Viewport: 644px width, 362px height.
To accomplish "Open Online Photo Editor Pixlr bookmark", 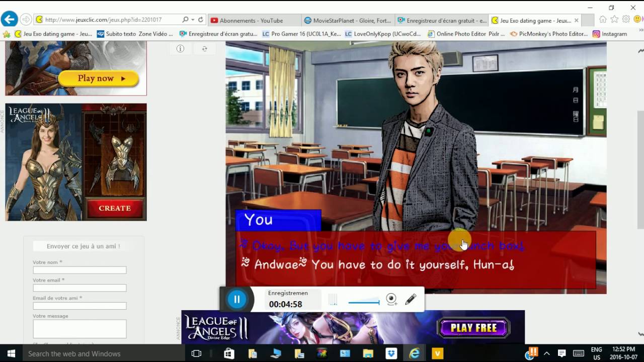I will (x=466, y=34).
